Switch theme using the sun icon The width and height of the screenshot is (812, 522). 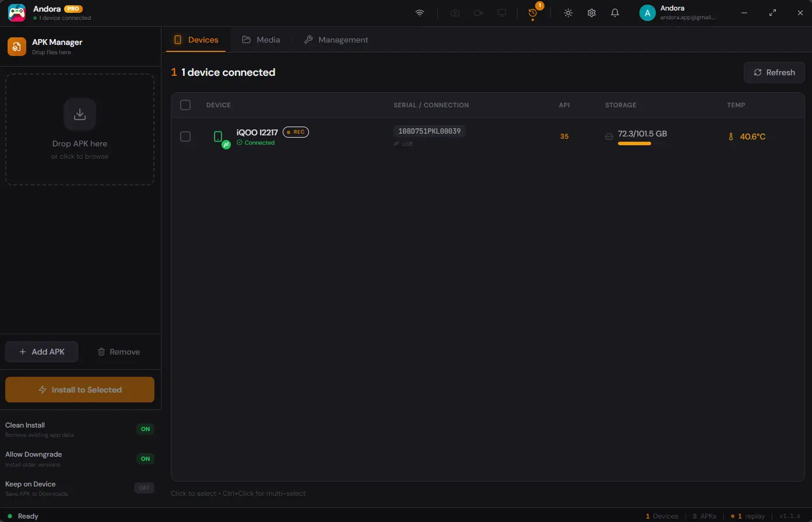click(x=568, y=13)
